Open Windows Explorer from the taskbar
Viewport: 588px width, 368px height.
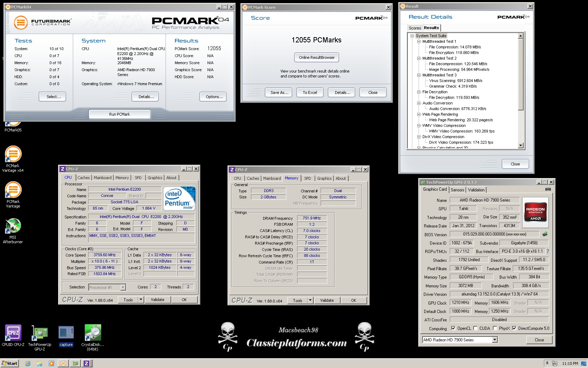(x=40, y=363)
